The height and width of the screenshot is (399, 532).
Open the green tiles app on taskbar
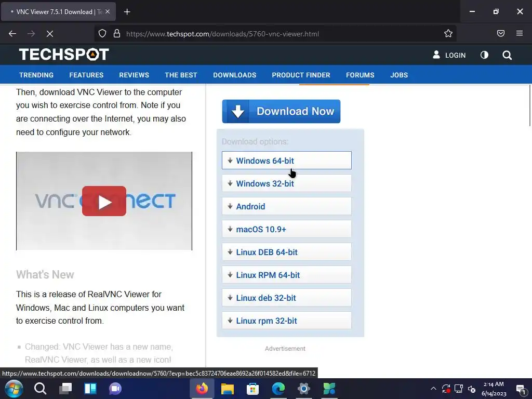(x=329, y=389)
